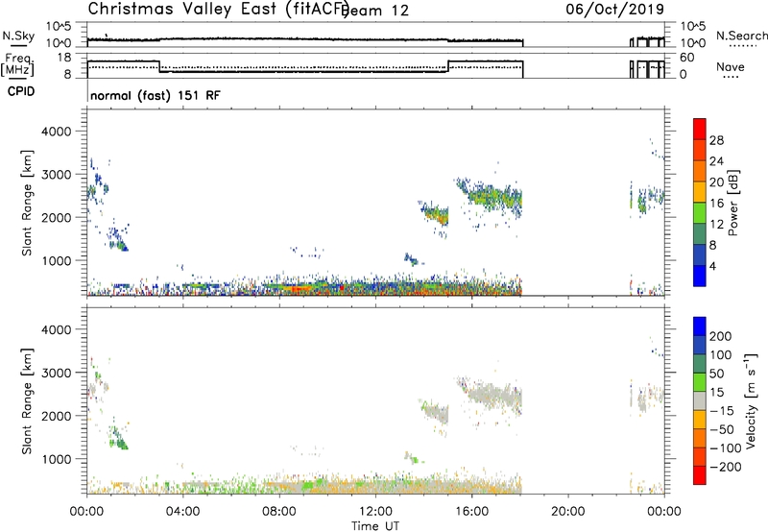
Task: Click the 'Nave' legend label
Action: 731,67
